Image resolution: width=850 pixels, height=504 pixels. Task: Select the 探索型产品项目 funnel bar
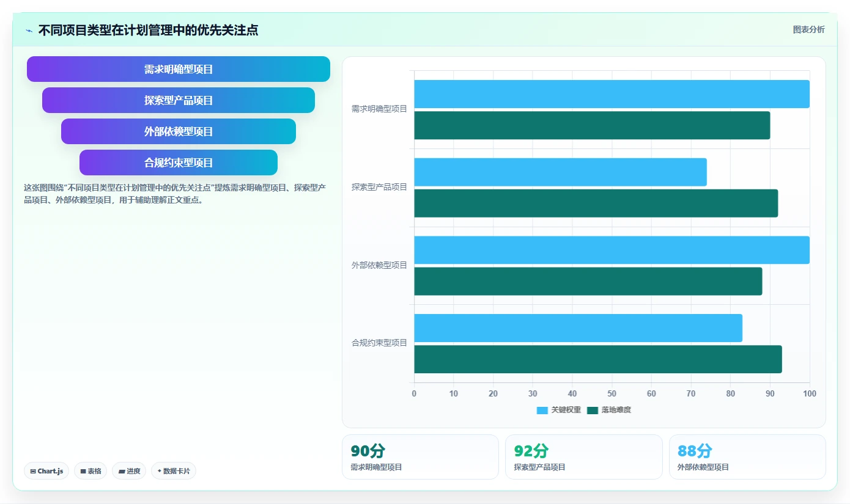[179, 100]
